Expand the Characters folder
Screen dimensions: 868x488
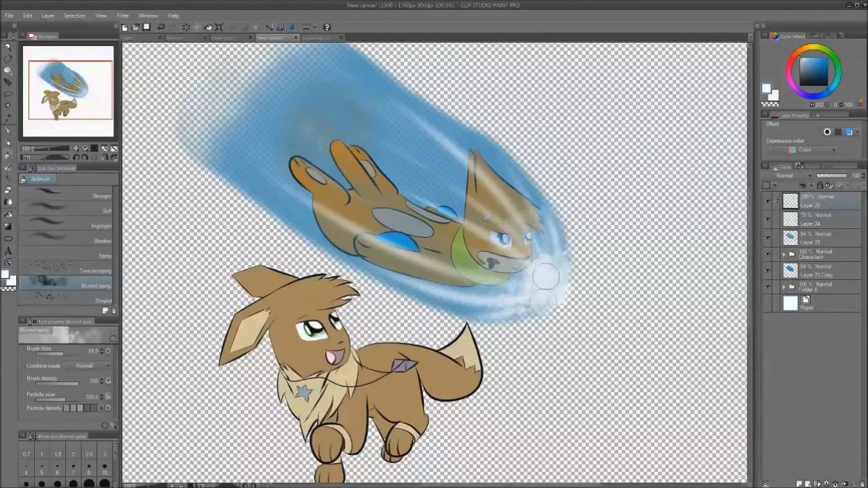(x=784, y=254)
